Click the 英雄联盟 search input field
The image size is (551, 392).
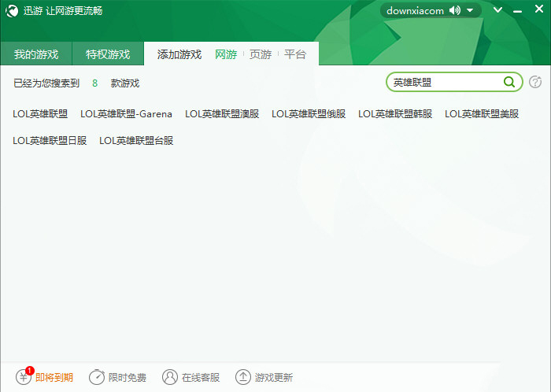coord(445,82)
